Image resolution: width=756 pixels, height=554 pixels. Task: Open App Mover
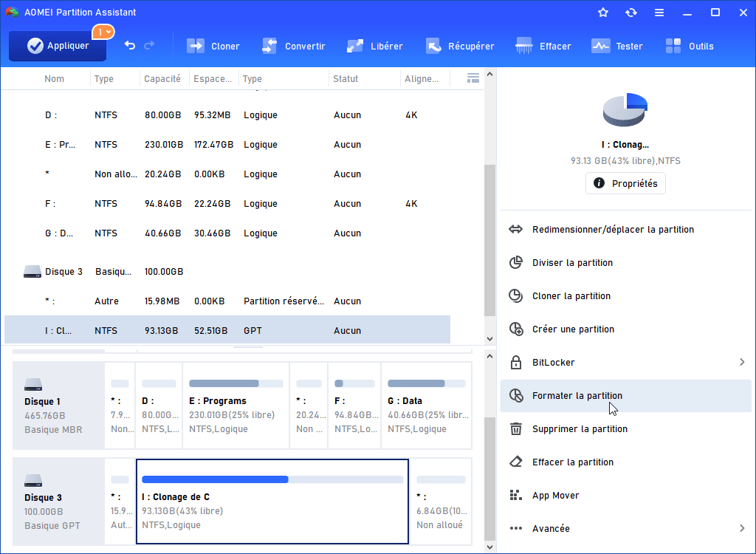click(625, 495)
